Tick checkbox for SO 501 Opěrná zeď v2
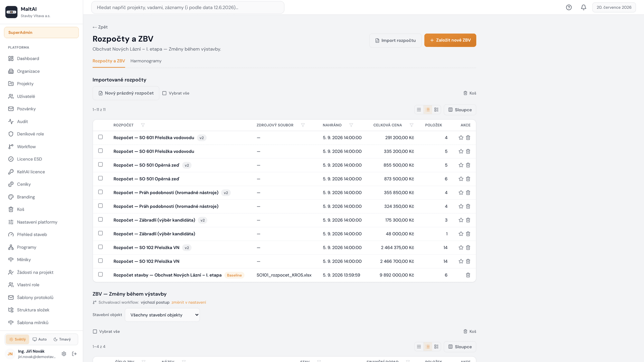This screenshot has width=644, height=362. [100, 165]
